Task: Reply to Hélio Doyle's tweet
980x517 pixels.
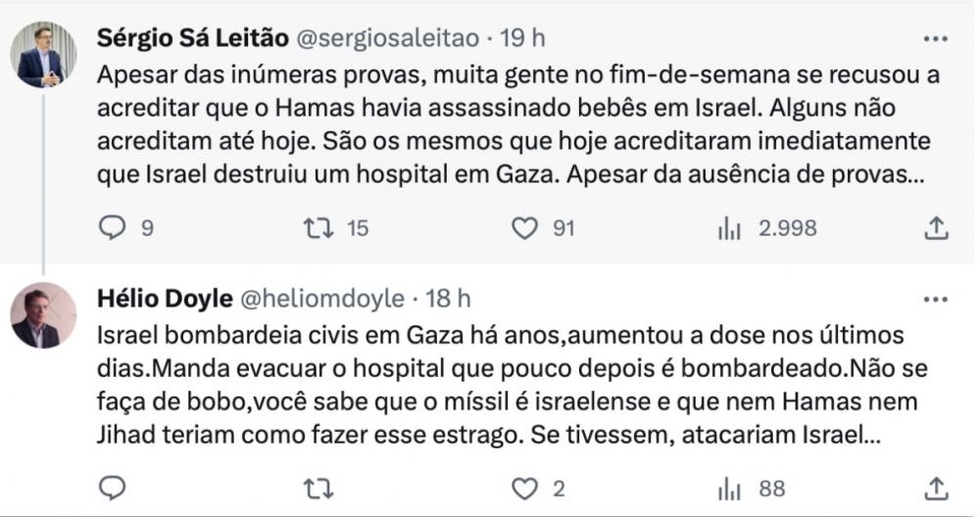Action: [114, 487]
